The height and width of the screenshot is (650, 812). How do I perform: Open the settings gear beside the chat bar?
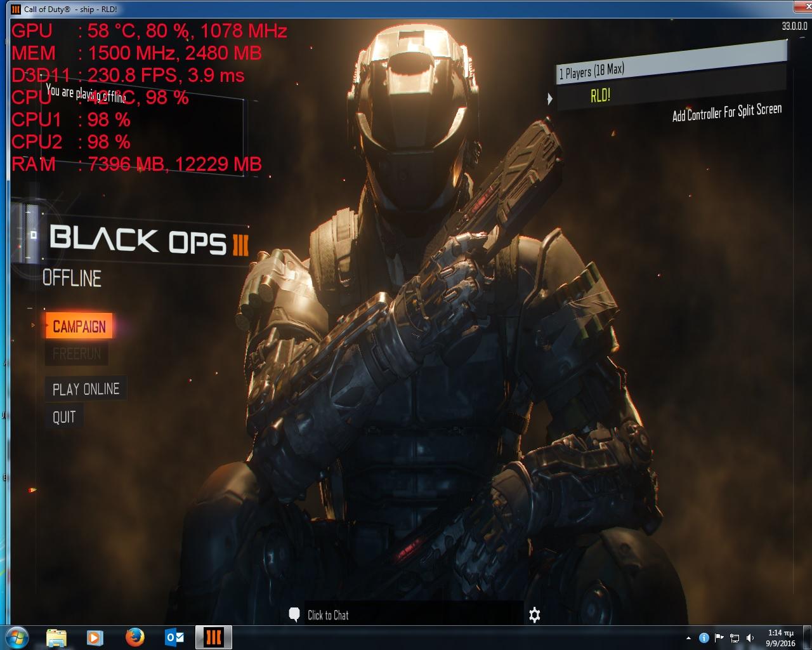535,614
